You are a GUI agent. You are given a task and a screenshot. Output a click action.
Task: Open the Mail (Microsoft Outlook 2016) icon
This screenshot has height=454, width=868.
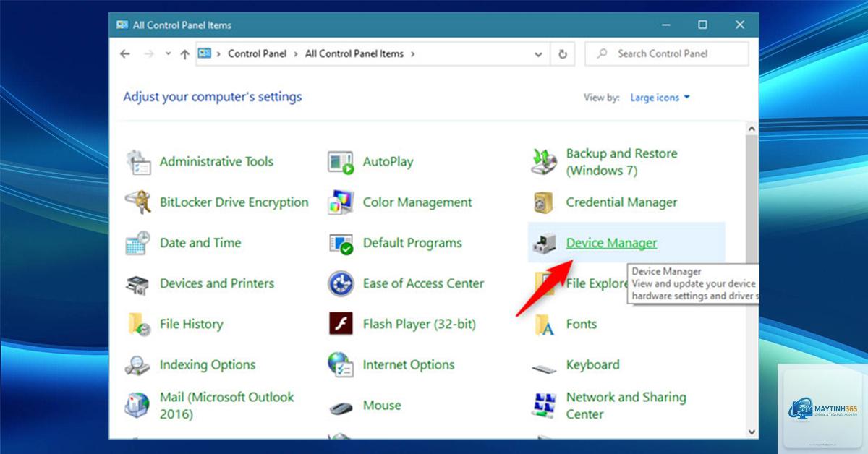pyautogui.click(x=137, y=405)
